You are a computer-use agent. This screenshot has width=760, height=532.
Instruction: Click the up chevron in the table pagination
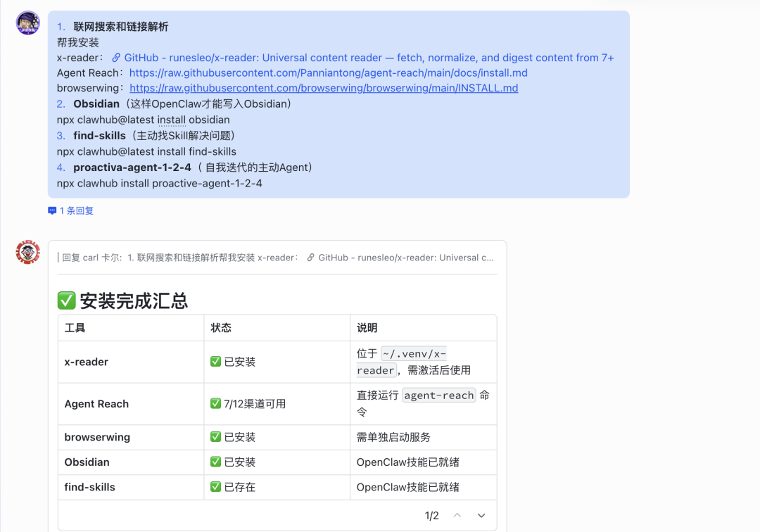(457, 515)
